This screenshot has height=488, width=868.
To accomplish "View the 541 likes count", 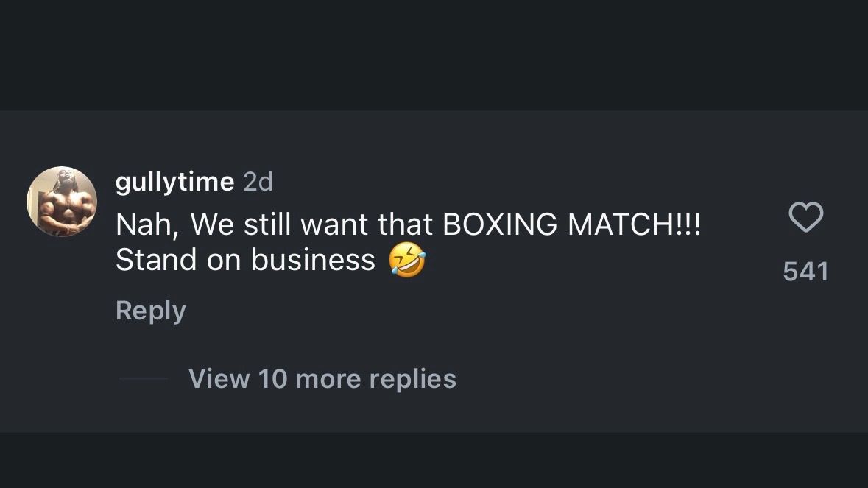I will (x=805, y=272).
